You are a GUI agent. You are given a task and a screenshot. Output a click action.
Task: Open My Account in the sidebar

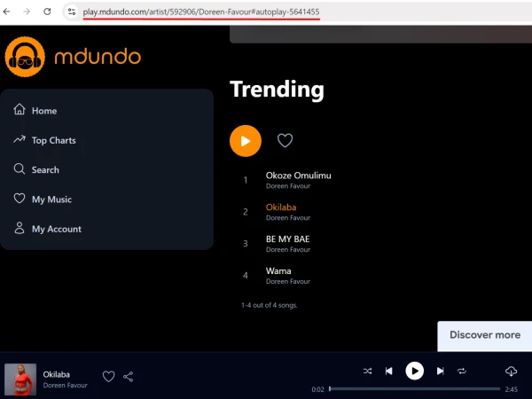click(57, 229)
